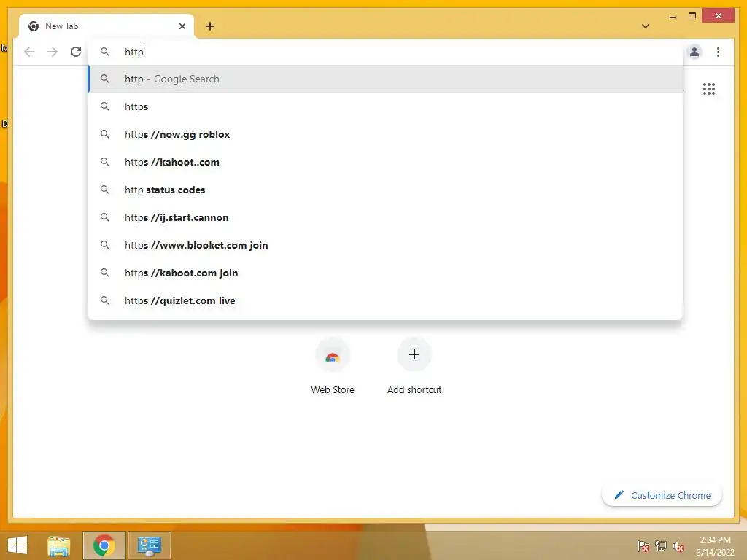Open the Windows Start button
This screenshot has width=747, height=560.
18,545
